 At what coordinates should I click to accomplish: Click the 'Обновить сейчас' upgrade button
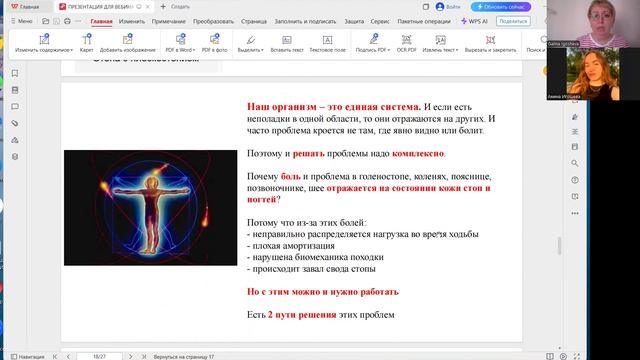[501, 7]
